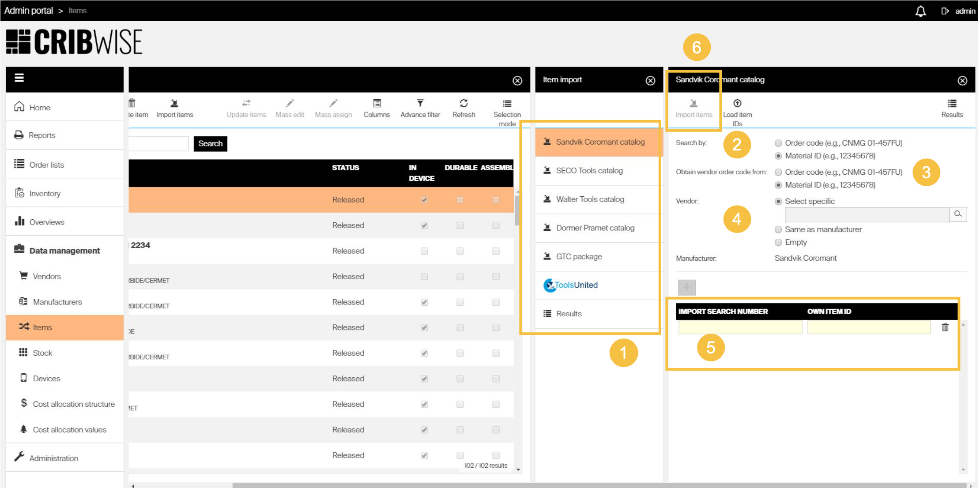
Task: Open Results in Sandvik catalog toolbar
Action: 952,108
